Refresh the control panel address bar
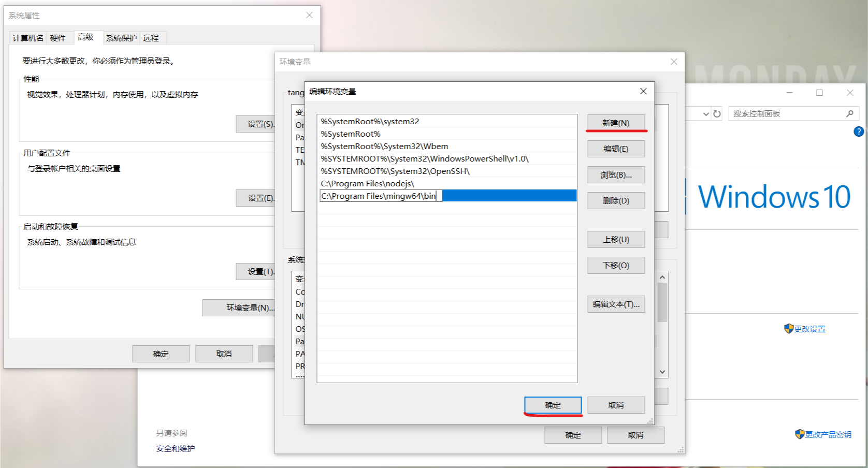The height and width of the screenshot is (468, 868). click(717, 113)
